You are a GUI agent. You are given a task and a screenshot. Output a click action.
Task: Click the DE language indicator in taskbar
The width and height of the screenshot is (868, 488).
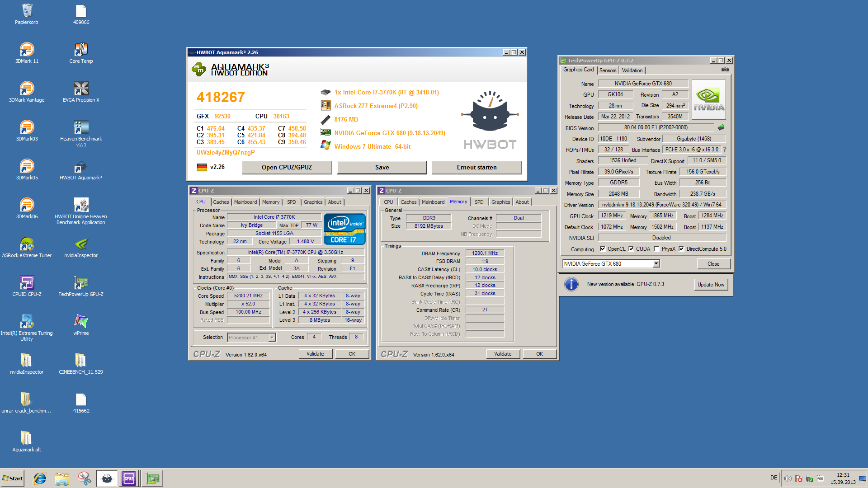pos(774,478)
